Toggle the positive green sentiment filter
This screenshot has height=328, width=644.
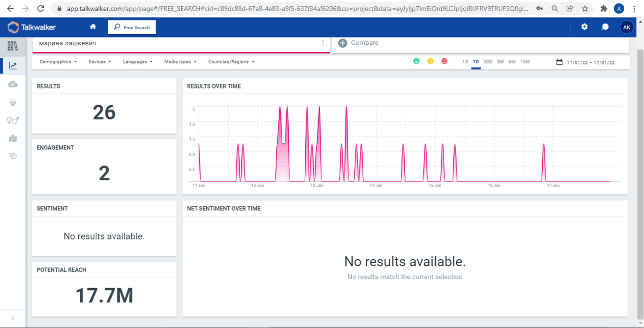coord(417,61)
